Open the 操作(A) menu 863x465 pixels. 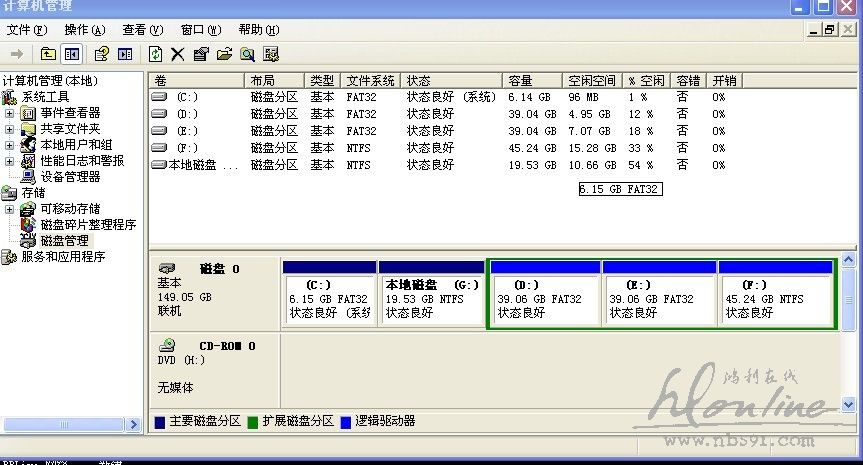(84, 30)
